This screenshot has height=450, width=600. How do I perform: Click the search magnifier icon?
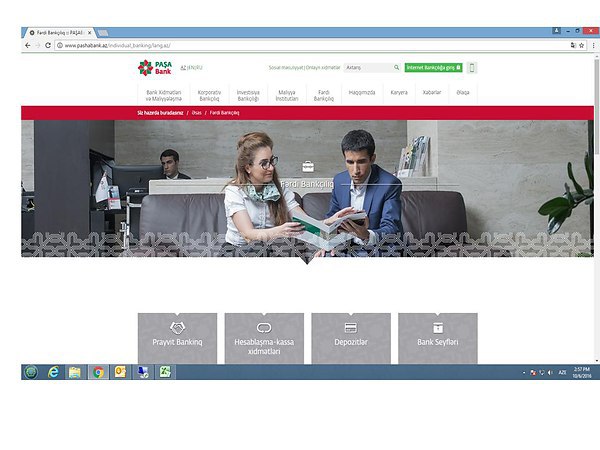(397, 68)
